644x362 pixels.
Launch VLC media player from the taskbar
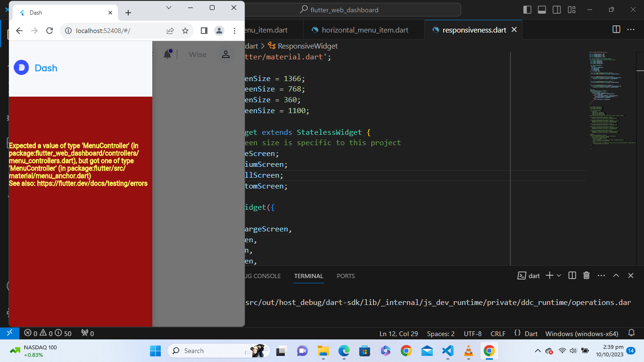point(468,351)
